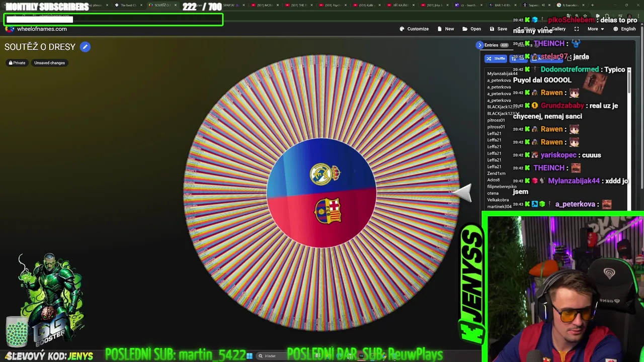Save the current wheel
The height and width of the screenshot is (362, 644).
(499, 29)
